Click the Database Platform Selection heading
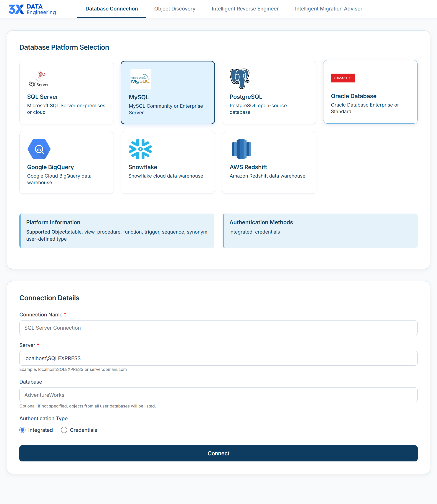This screenshot has width=437, height=504. pos(64,47)
